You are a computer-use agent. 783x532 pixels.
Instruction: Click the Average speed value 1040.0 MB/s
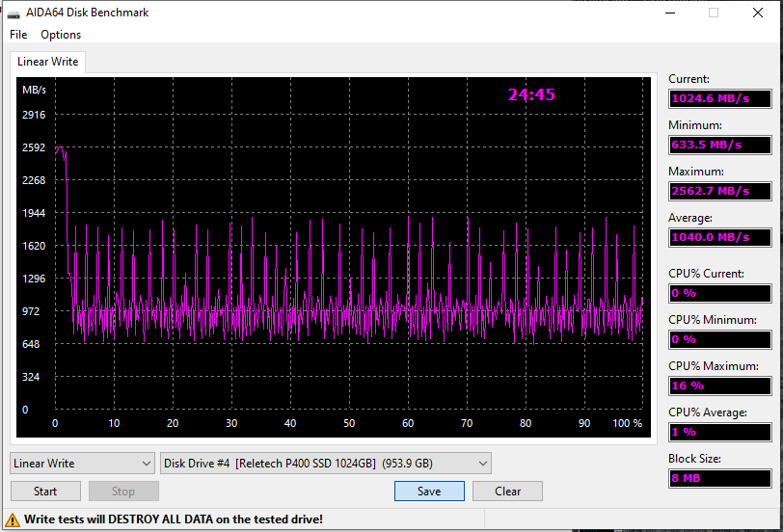tap(720, 237)
